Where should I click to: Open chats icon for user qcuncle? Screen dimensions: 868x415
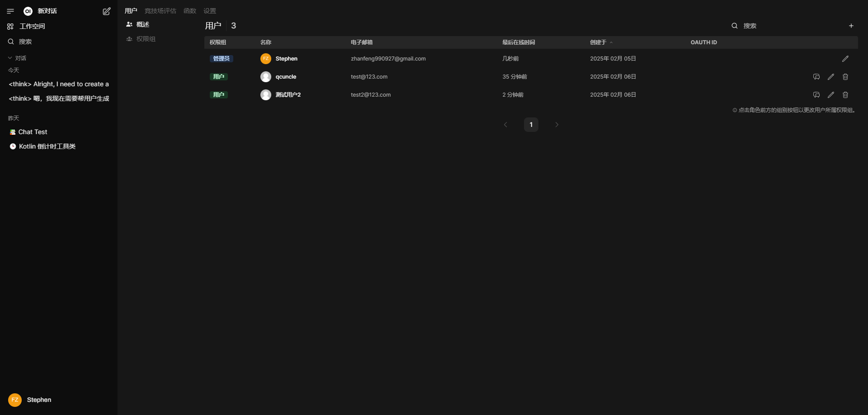tap(816, 77)
